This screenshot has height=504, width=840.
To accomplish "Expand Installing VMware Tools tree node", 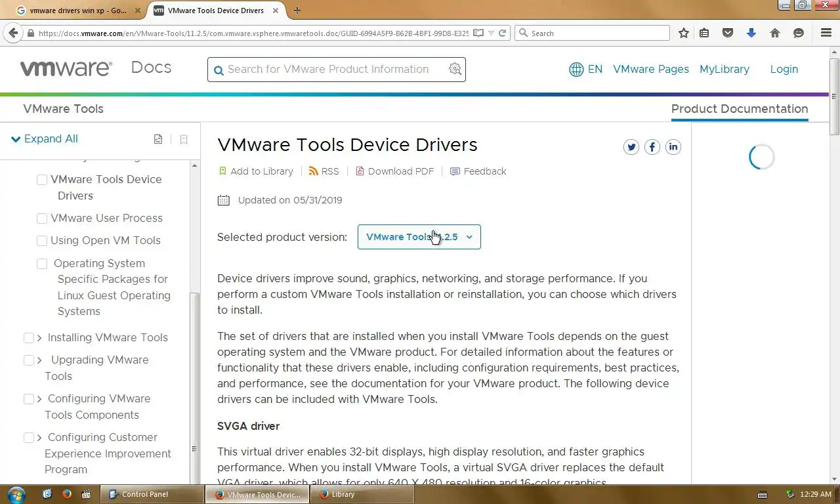I will [40, 338].
